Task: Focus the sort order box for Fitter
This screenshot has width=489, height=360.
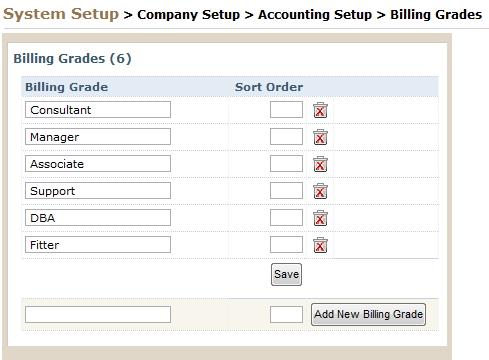Action: (x=286, y=245)
